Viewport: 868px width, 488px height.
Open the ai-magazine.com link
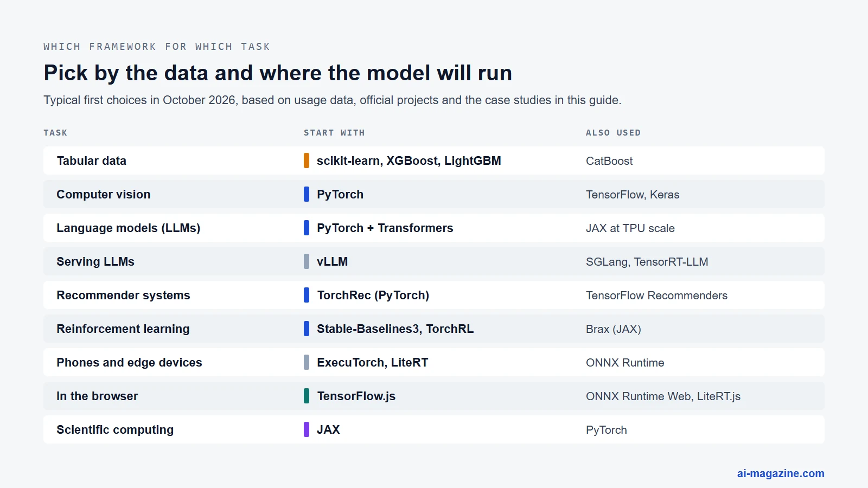click(780, 473)
